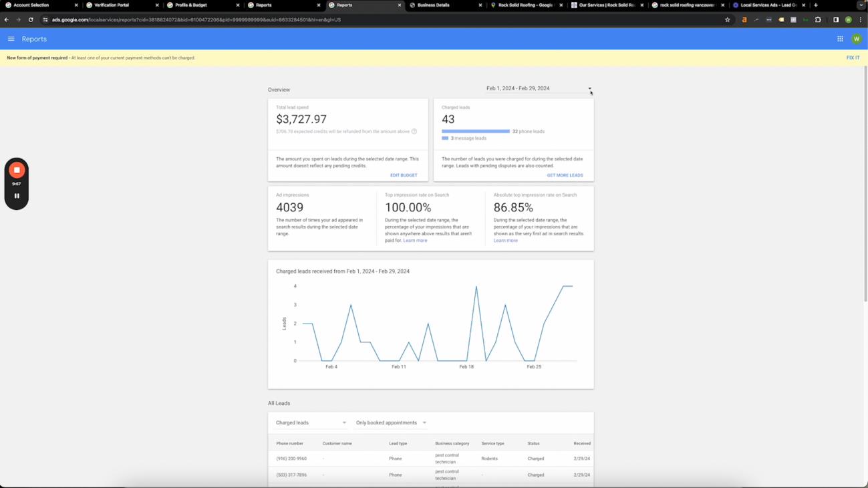This screenshot has height=488, width=868.
Task: Click the message leads bar
Action: pos(445,138)
